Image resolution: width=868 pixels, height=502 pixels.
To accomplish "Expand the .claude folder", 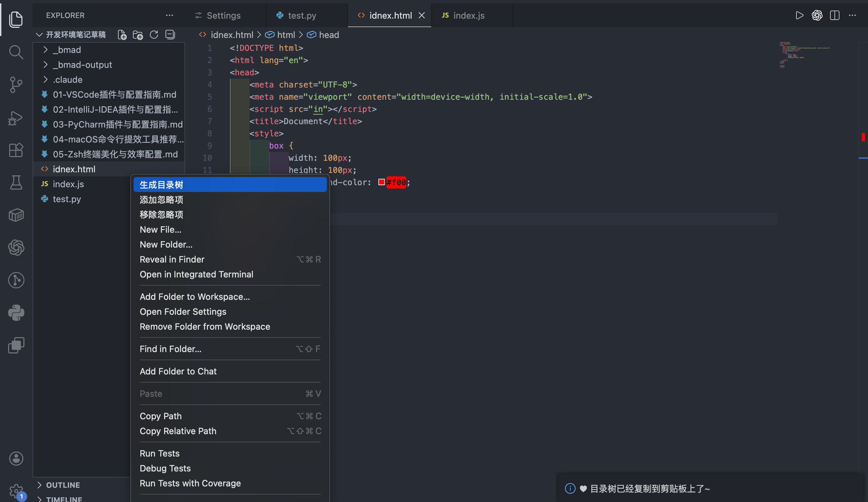I will click(67, 80).
